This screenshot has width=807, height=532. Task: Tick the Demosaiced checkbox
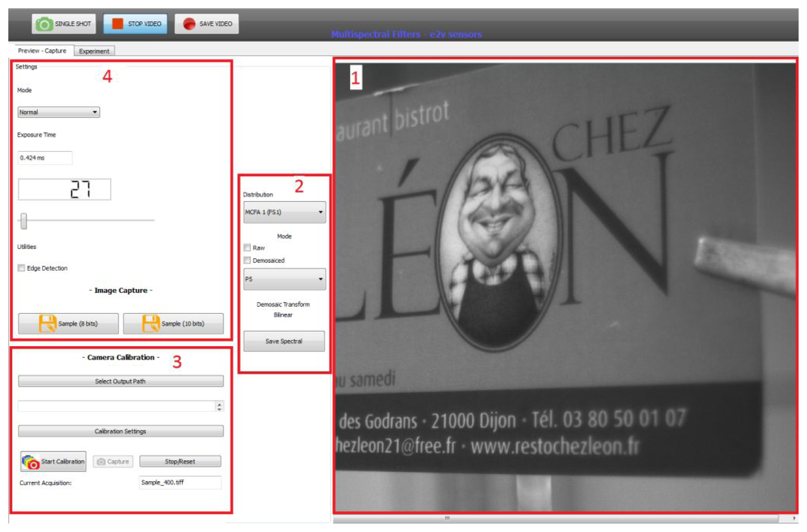point(247,260)
